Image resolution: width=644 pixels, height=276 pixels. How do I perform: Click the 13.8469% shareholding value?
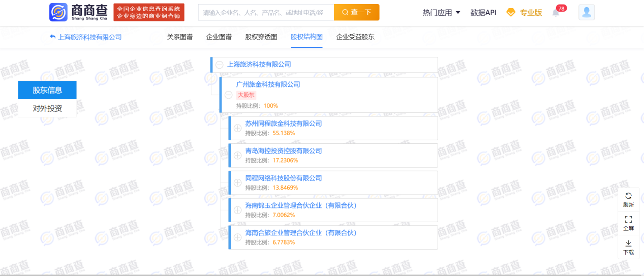285,188
